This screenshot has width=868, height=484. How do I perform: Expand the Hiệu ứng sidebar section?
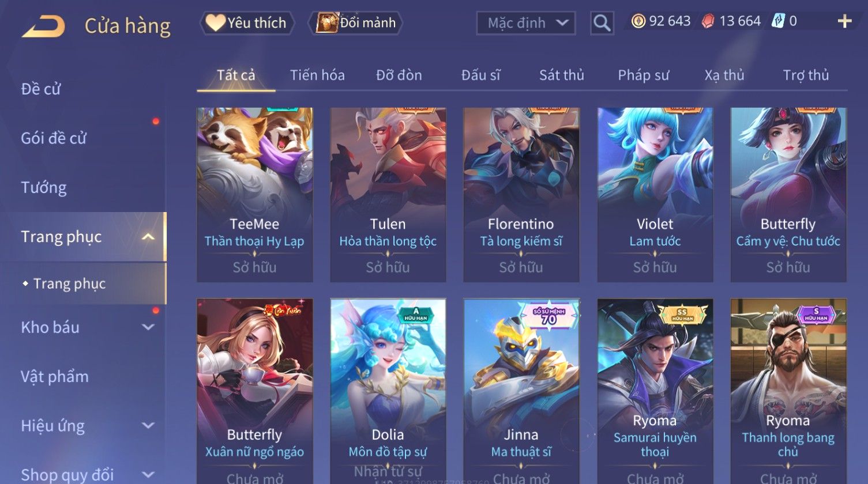point(148,426)
